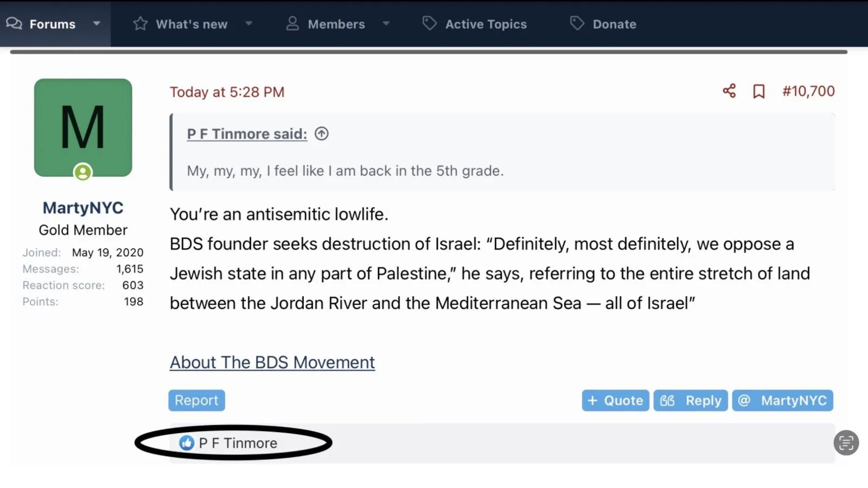Open the Active Topics page
Screen dimensions: 868x488
486,24
